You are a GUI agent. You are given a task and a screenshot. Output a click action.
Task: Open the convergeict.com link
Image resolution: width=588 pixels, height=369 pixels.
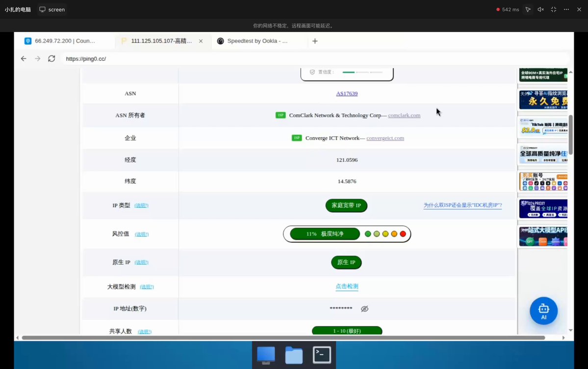(385, 138)
